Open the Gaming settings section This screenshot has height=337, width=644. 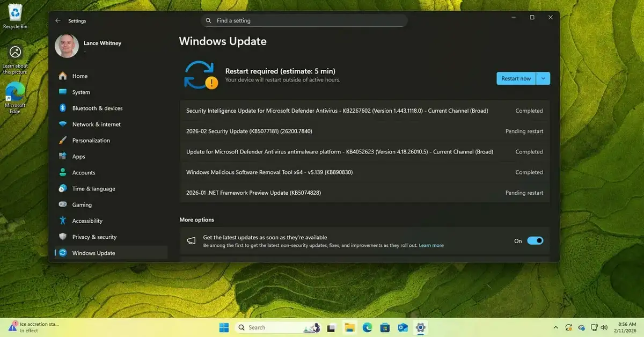click(x=82, y=204)
